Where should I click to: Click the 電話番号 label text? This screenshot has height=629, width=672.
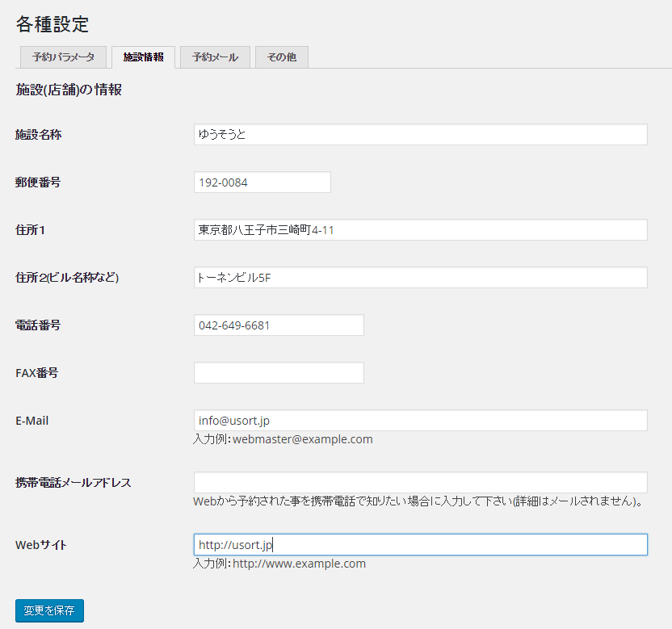point(38,325)
